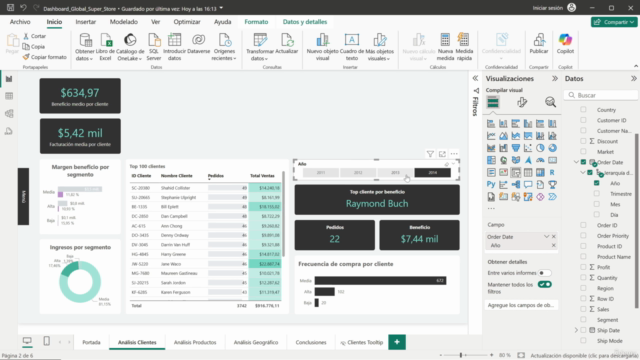Image resolution: width=640 pixels, height=360 pixels.
Task: Check the Customer ID field checkbox
Action: pyautogui.click(x=583, y=120)
